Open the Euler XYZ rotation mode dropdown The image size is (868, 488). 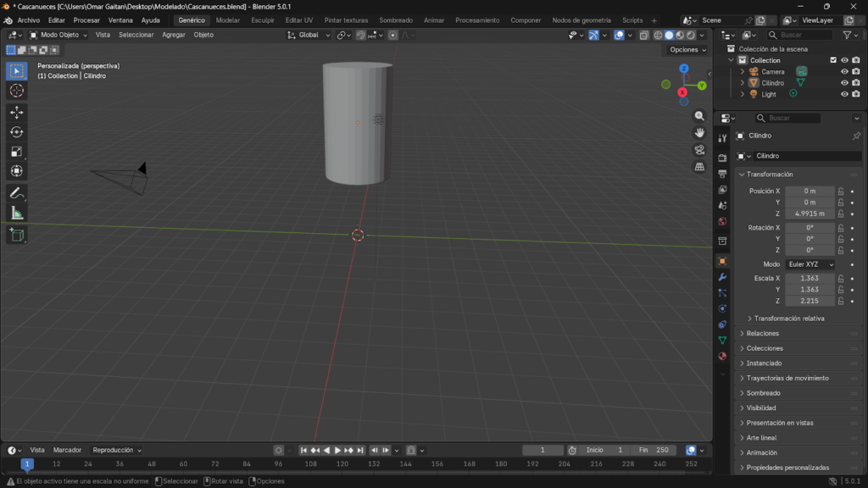tap(810, 264)
